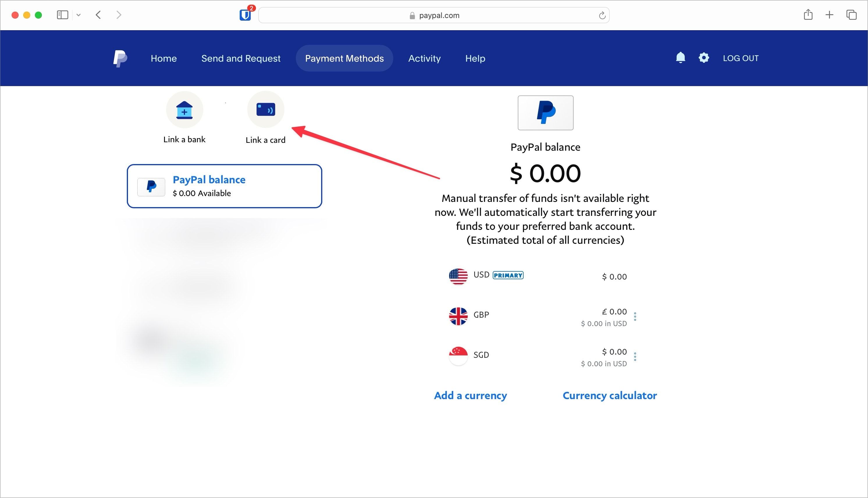Open the Payment Methods tab
The height and width of the screenshot is (498, 868).
tap(345, 58)
